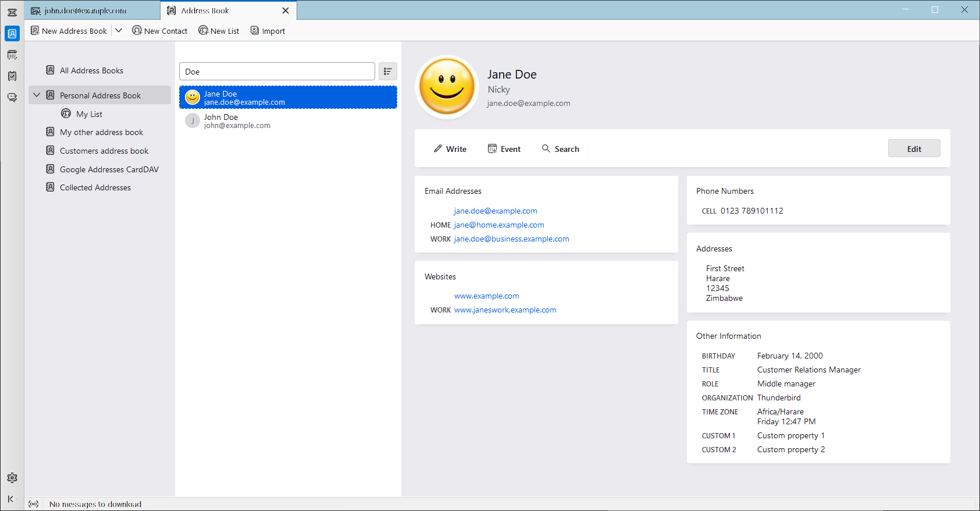
Task: Open the Calendar space icon
Action: (12, 55)
